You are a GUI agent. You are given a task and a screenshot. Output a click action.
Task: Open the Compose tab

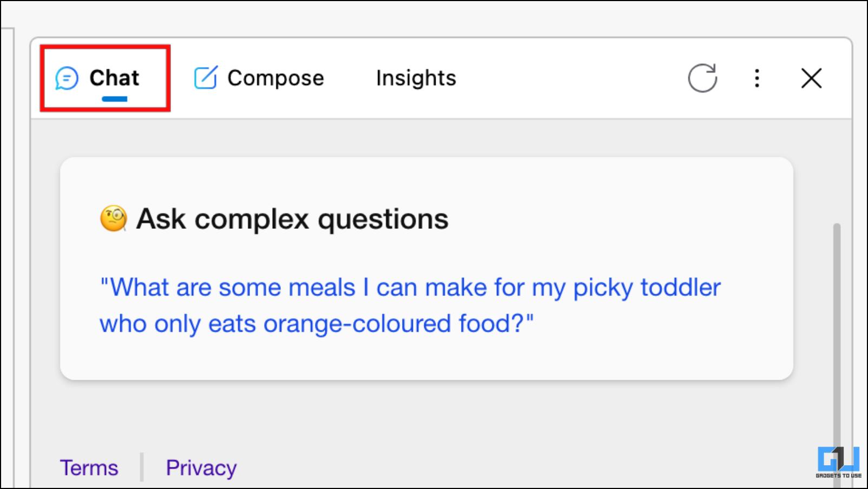click(x=259, y=78)
